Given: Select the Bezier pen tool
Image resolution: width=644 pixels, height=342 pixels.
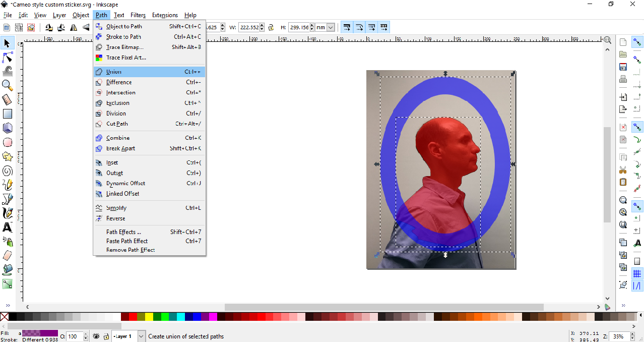Looking at the screenshot, I should click(x=7, y=199).
